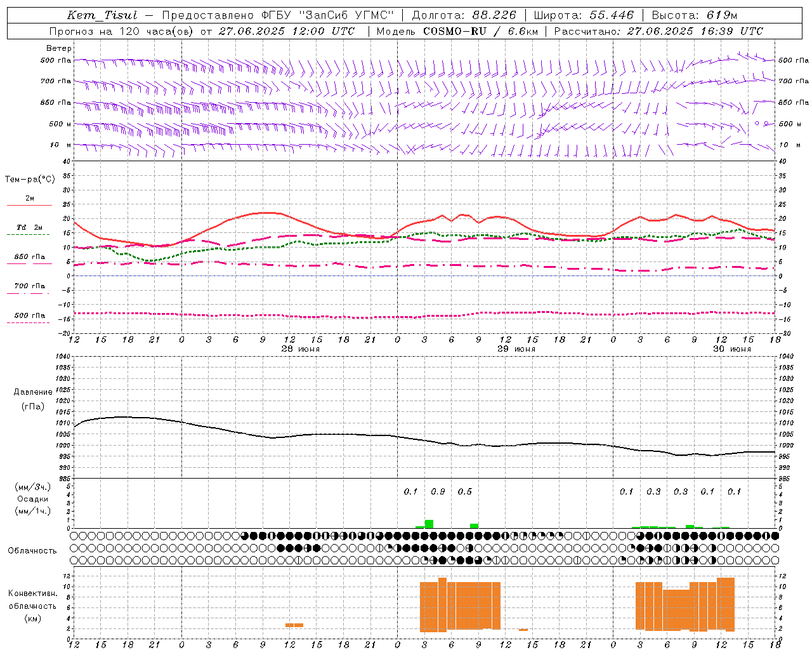812x650 pixels.
Task: Click the 'Ветер' wind panel label
Action: pos(59,48)
